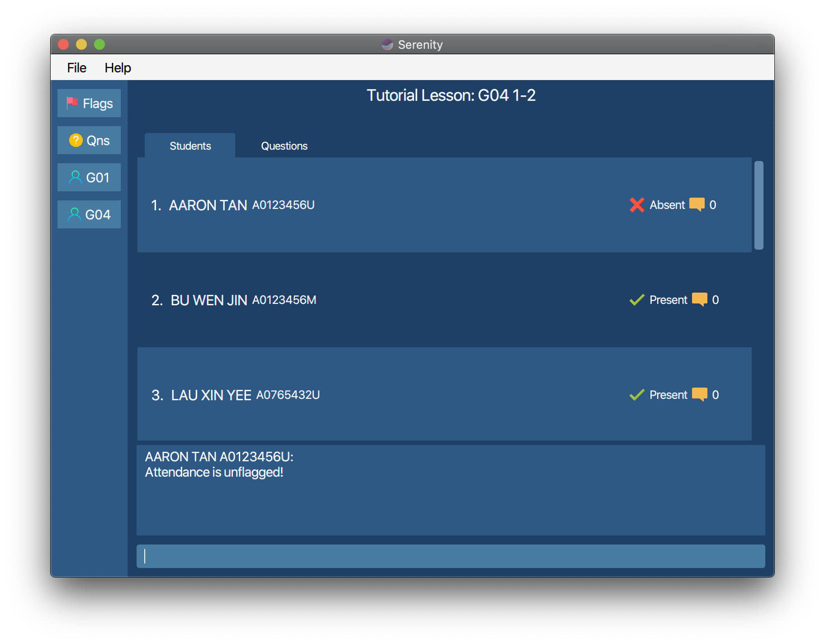
Task: Click the Serenity app icon in title bar
Action: 387,44
